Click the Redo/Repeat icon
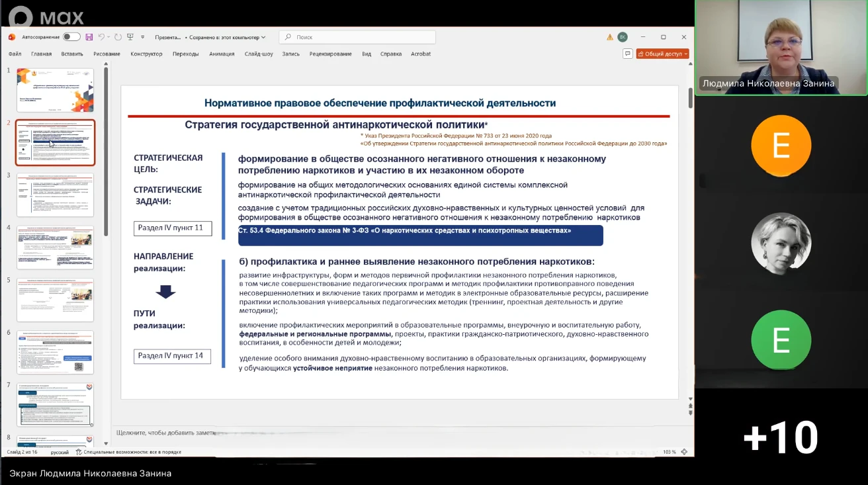Screen dimensions: 868x485 click(118, 37)
